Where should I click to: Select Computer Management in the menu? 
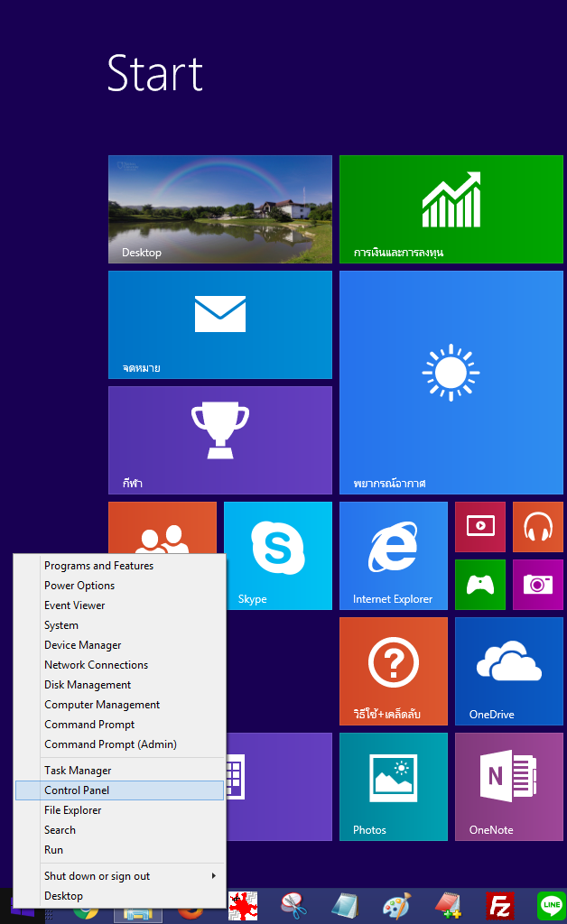click(120, 705)
